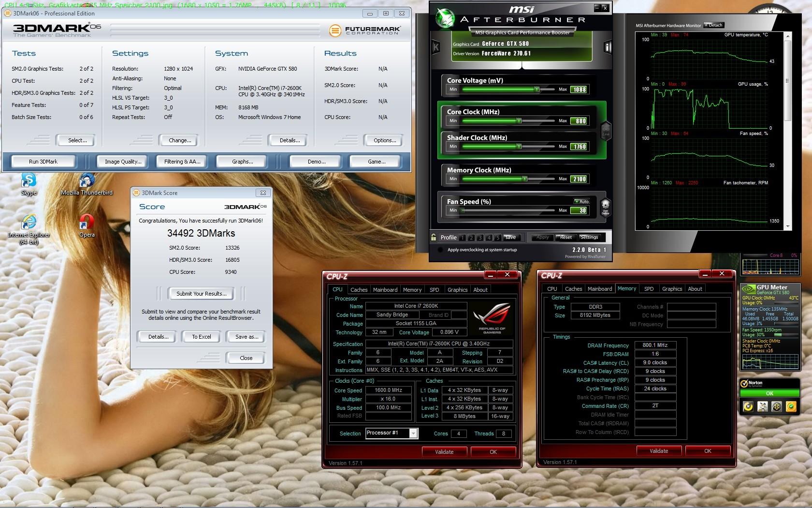Adjust the Core Voltage slider handle
Viewport: 812px width, 508px height.
pos(536,90)
